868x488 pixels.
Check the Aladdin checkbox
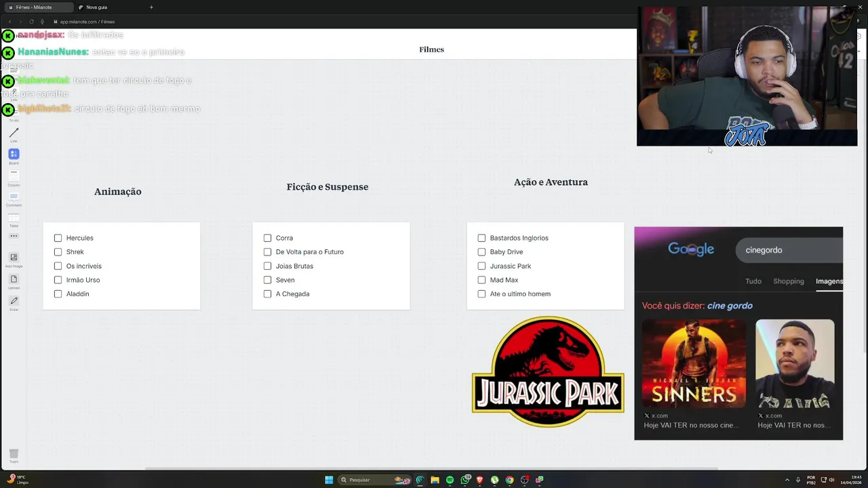click(x=58, y=293)
